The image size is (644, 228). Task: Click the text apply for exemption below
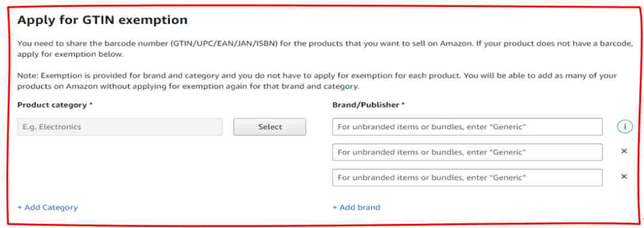70,55
